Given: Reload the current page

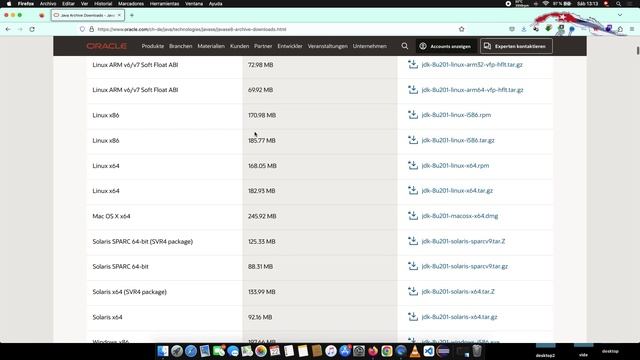Looking at the screenshot, I should [x=32, y=29].
